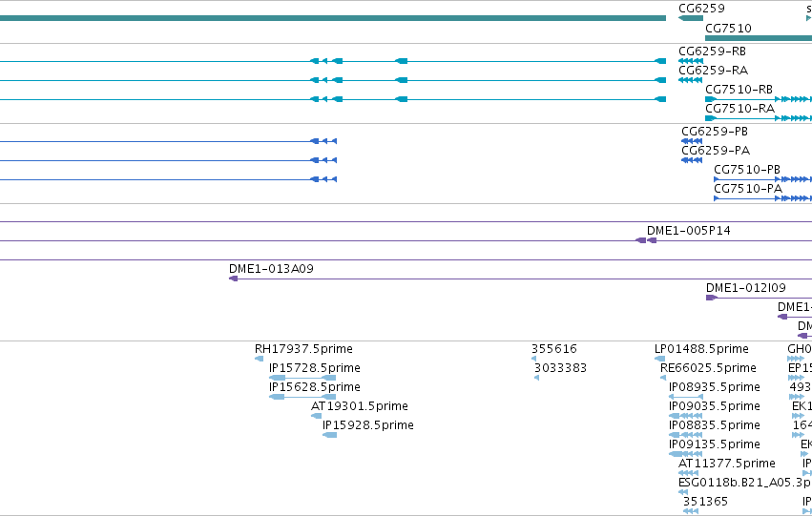Click the DME1-013A09 clone arrow
This screenshot has width=812, height=516.
point(234,279)
